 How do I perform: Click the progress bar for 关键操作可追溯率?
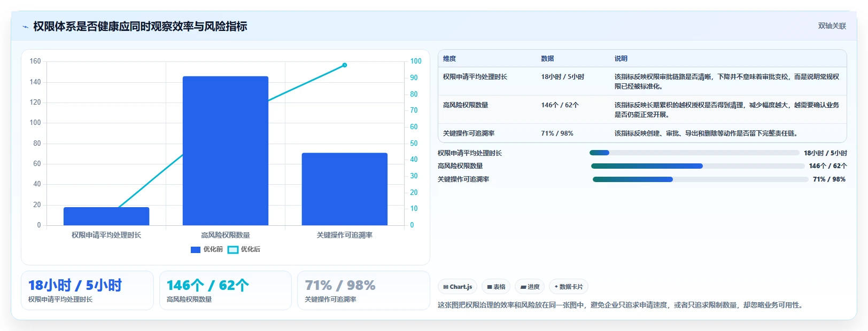point(701,179)
